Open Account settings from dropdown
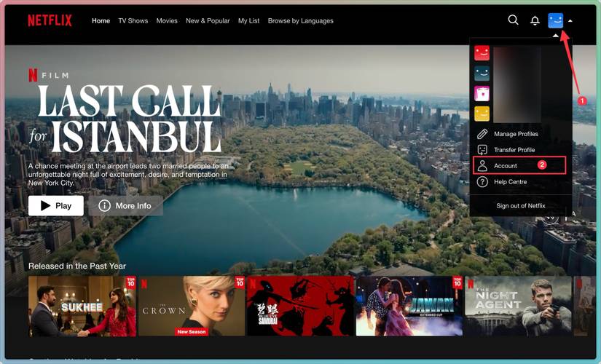This screenshot has height=364, width=601. click(505, 166)
